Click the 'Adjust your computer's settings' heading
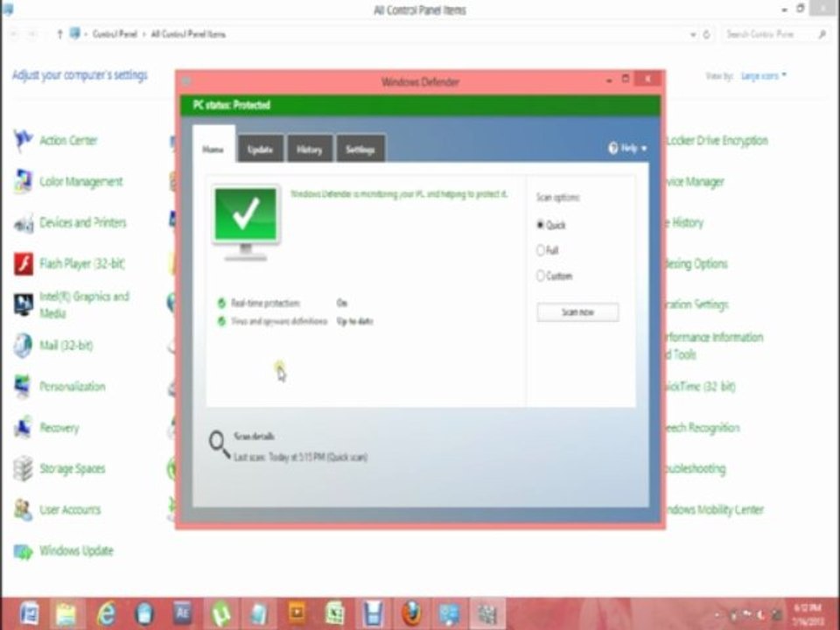Screen dimensions: 840x630 [x=80, y=75]
